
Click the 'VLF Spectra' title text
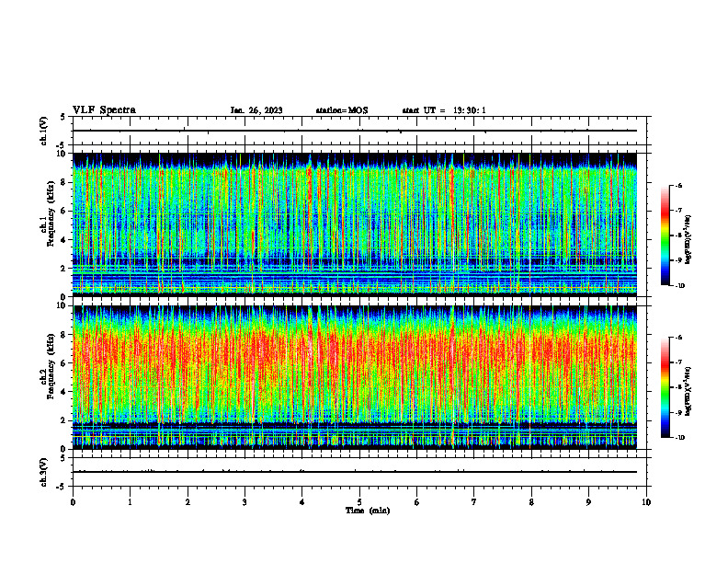point(104,110)
